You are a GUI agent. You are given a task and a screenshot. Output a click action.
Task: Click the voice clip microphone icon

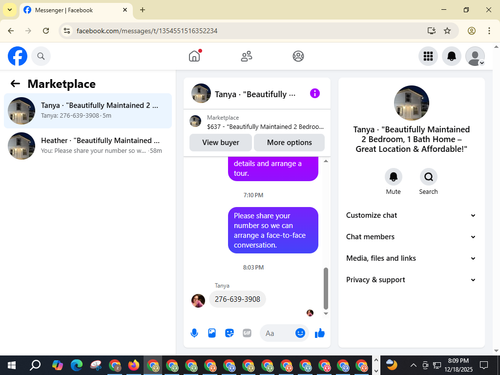click(x=194, y=333)
